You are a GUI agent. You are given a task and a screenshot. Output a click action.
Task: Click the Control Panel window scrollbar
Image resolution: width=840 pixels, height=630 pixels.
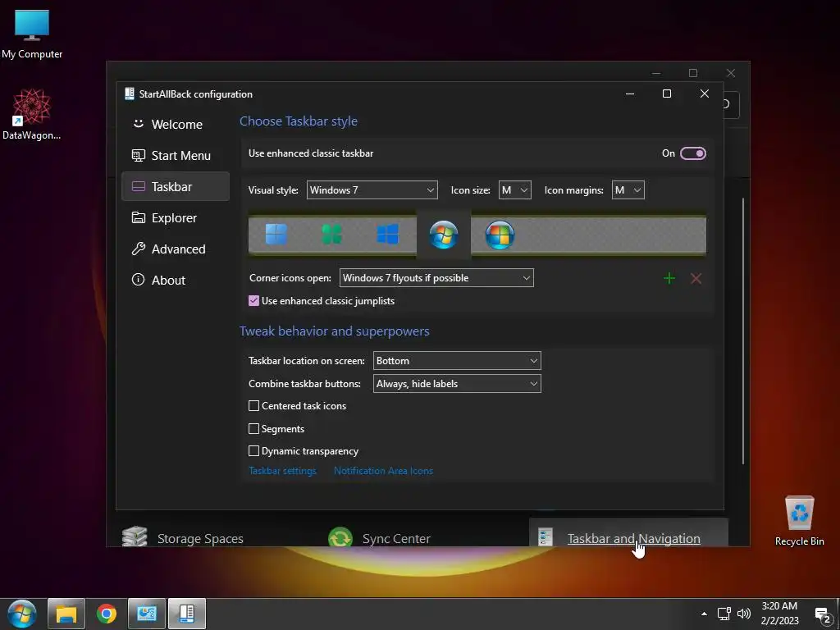[x=743, y=331]
